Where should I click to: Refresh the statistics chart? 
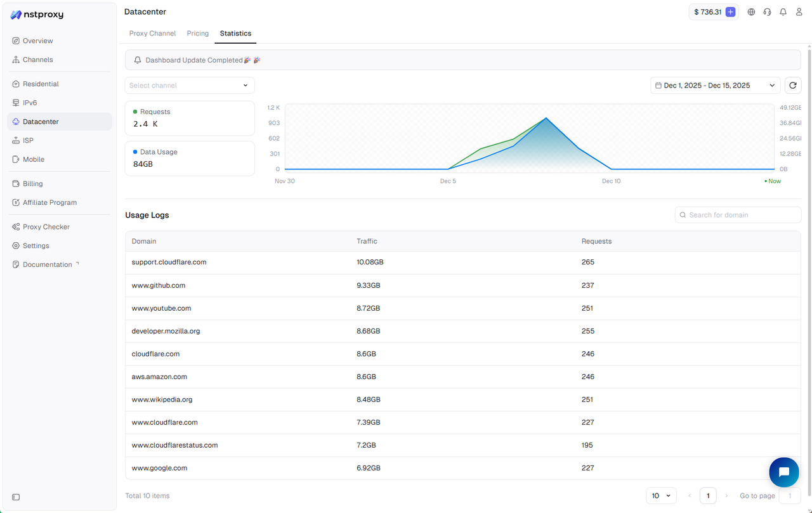792,85
